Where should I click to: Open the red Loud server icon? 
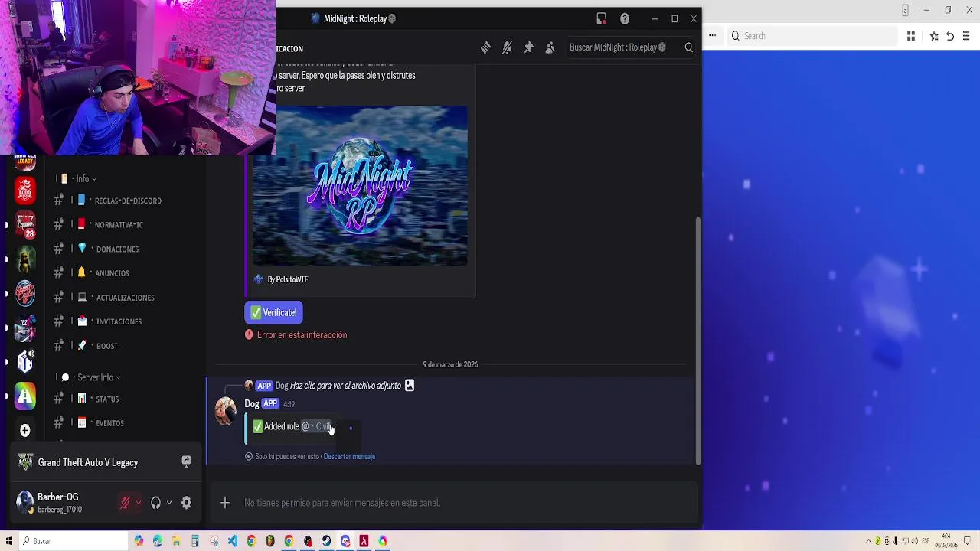click(25, 190)
